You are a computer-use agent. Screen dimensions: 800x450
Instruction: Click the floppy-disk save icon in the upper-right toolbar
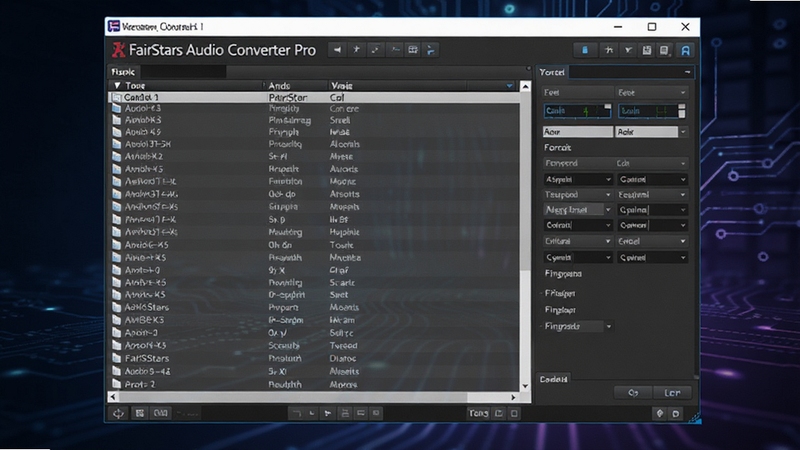point(646,50)
